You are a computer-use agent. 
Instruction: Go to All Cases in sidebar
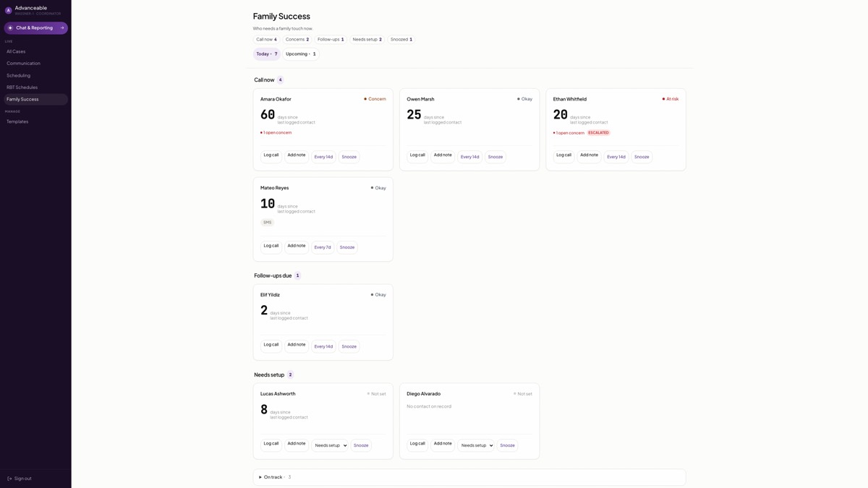click(16, 51)
